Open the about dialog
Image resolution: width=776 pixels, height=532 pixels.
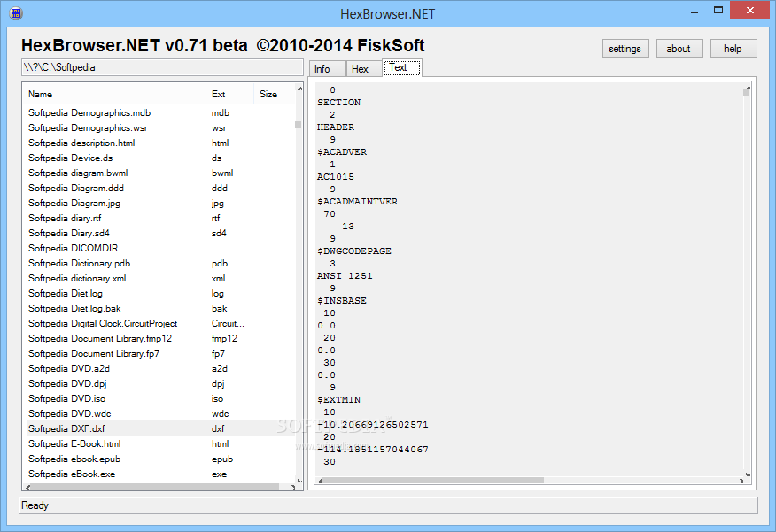pos(679,49)
